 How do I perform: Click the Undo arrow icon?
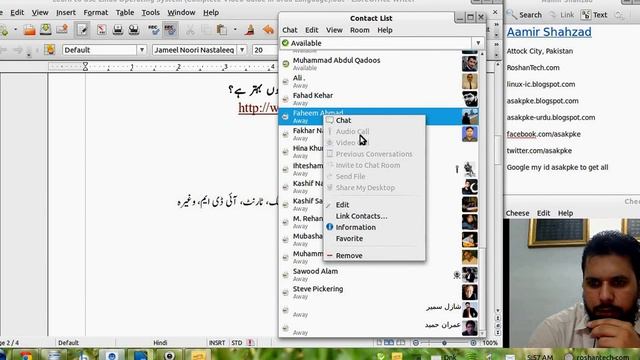click(x=269, y=29)
